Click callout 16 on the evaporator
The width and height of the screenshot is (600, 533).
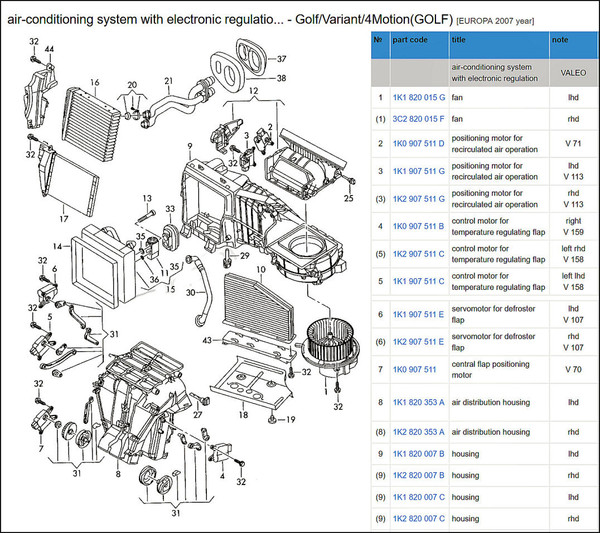pyautogui.click(x=95, y=82)
